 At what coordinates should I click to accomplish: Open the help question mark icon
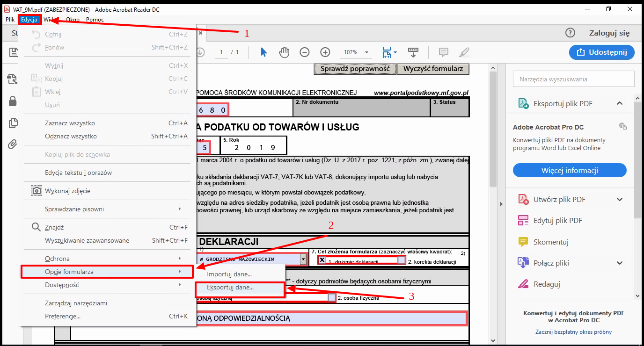[570, 33]
